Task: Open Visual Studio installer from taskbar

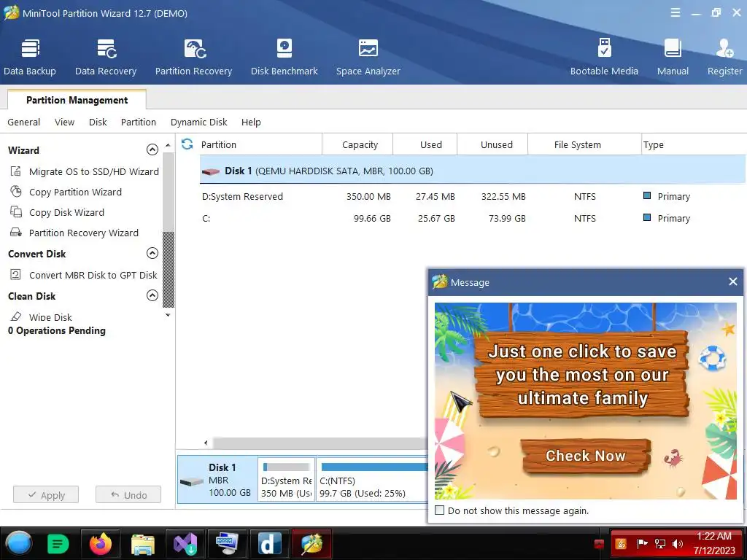Action: (185, 543)
